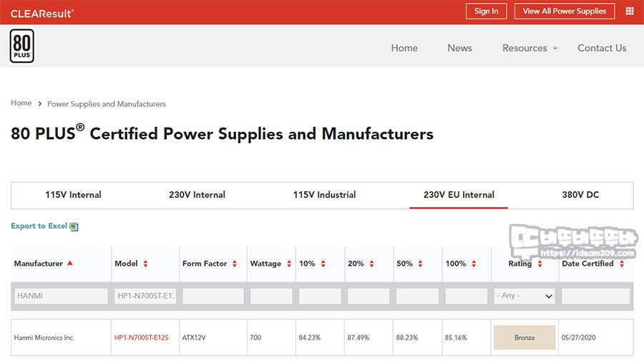
Task: Open the HP1-N700ST-E12S model link
Action: pyautogui.click(x=141, y=337)
